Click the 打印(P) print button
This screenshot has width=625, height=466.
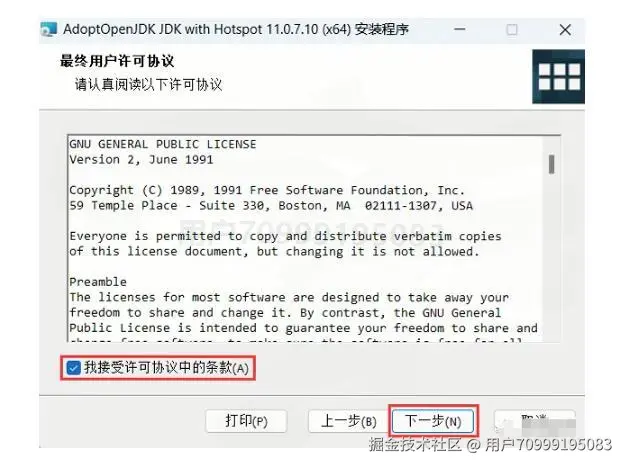tap(246, 421)
